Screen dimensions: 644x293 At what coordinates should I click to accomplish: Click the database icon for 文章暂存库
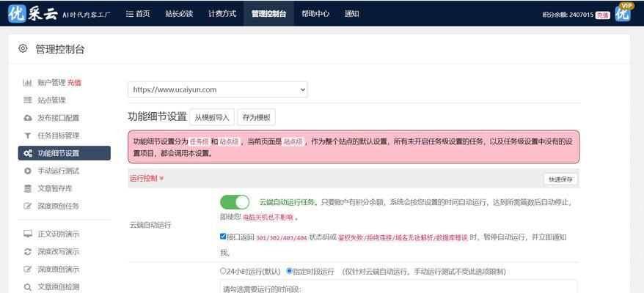(x=28, y=188)
